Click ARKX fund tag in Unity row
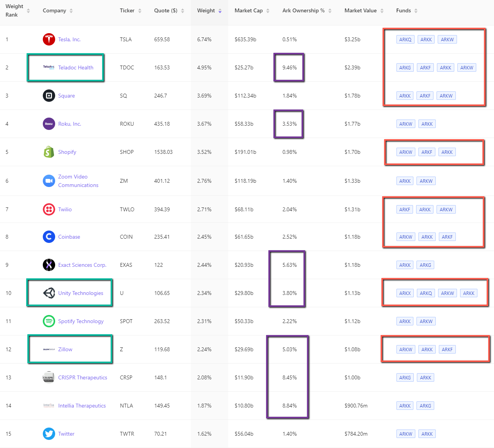Viewport: 494px width, 448px height. tap(405, 293)
